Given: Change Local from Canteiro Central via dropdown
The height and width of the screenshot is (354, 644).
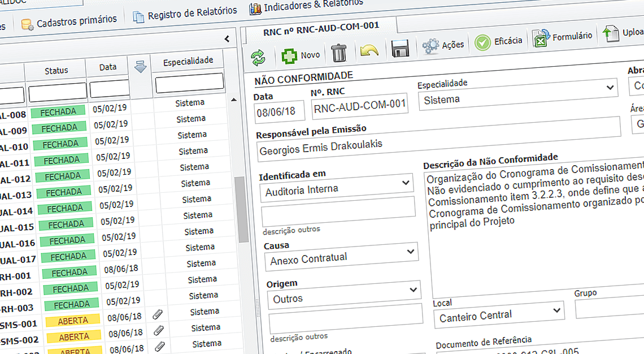Looking at the screenshot, I should pyautogui.click(x=555, y=310).
